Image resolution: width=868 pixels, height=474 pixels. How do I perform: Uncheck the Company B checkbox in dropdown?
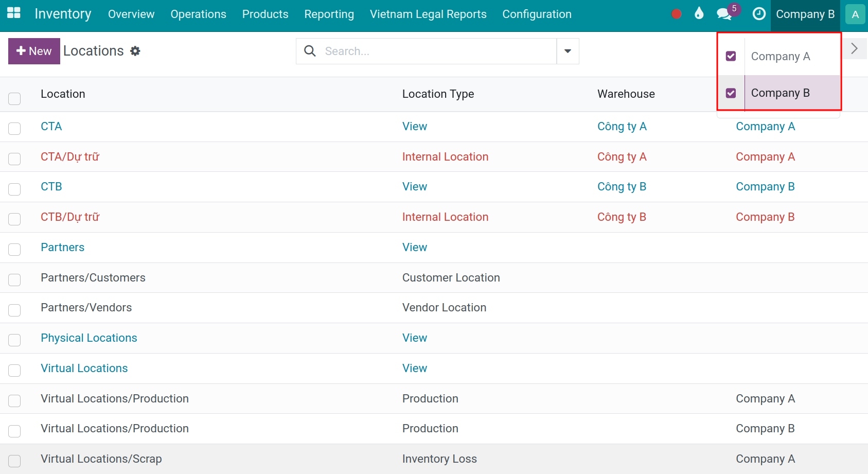731,93
